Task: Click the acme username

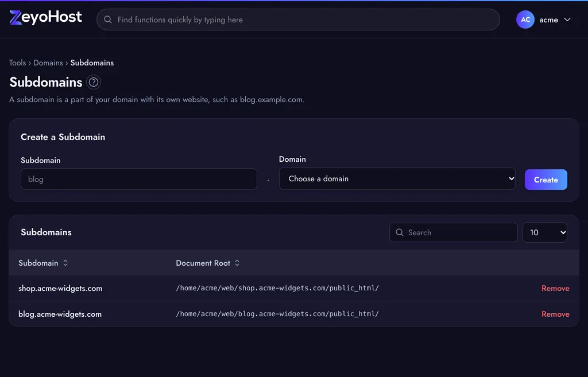Action: tap(548, 20)
